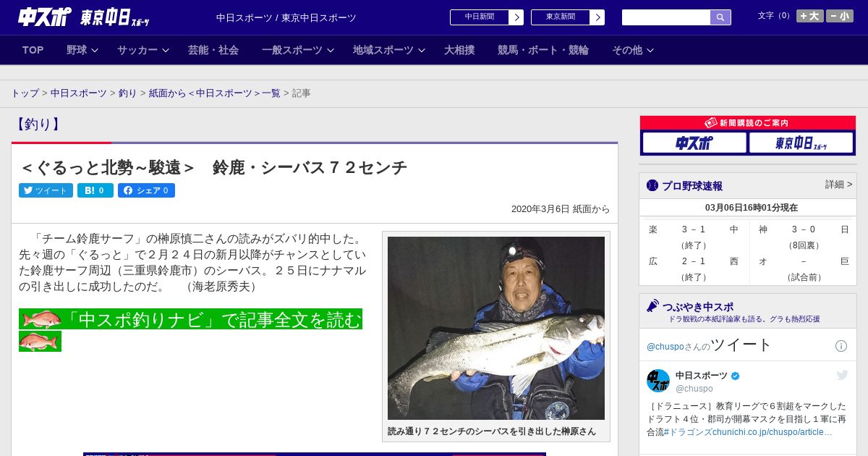Increase text size with +大 button
The width and height of the screenshot is (868, 456).
coord(809,16)
